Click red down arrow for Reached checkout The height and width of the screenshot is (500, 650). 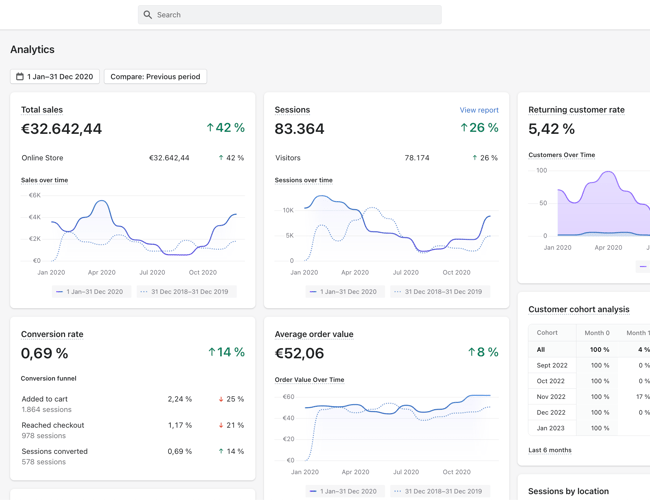click(x=221, y=425)
